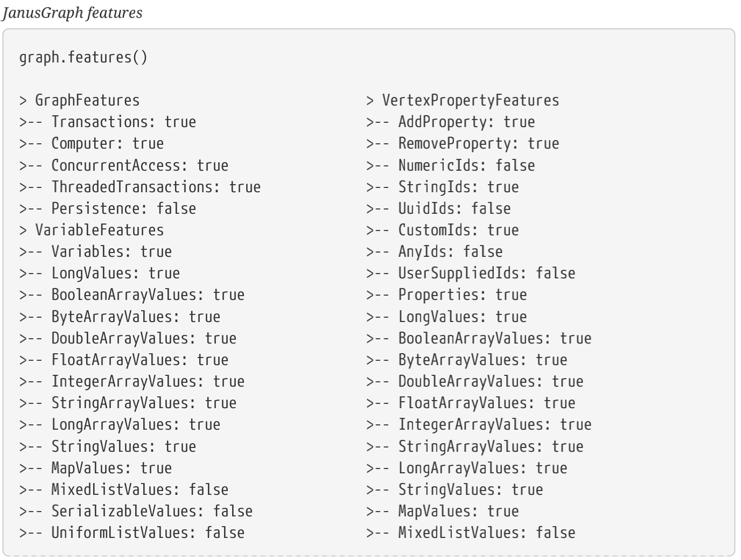The image size is (741, 560).
Task: Click the VertexPropertyFeatures section header
Action: pyautogui.click(x=470, y=100)
